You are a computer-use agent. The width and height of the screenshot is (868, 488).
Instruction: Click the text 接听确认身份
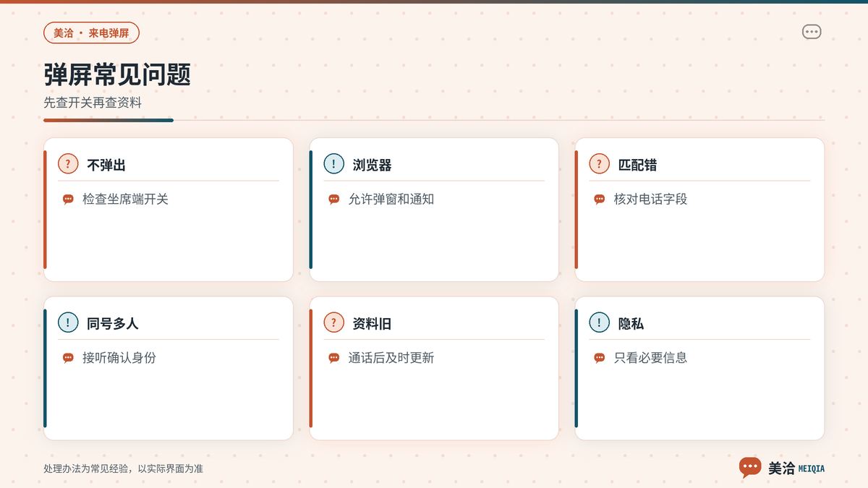[119, 358]
